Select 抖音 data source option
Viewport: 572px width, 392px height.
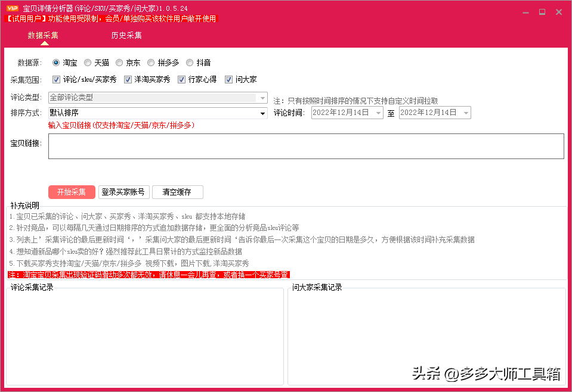click(189, 62)
